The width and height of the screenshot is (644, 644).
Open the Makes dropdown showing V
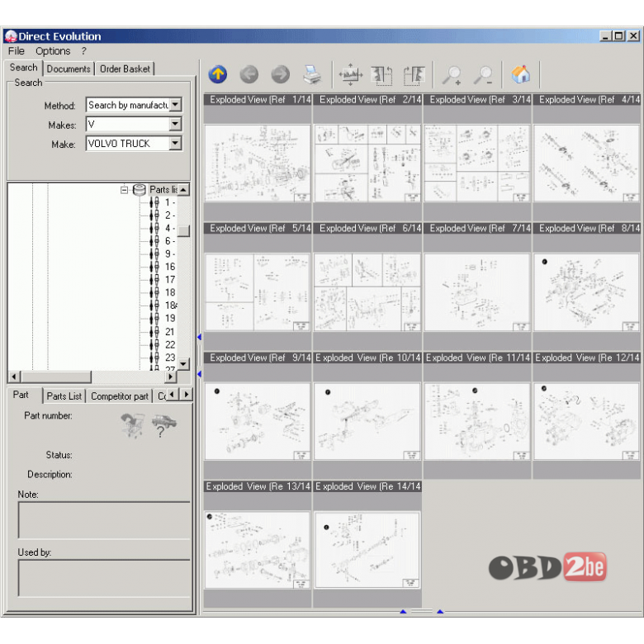coord(175,124)
